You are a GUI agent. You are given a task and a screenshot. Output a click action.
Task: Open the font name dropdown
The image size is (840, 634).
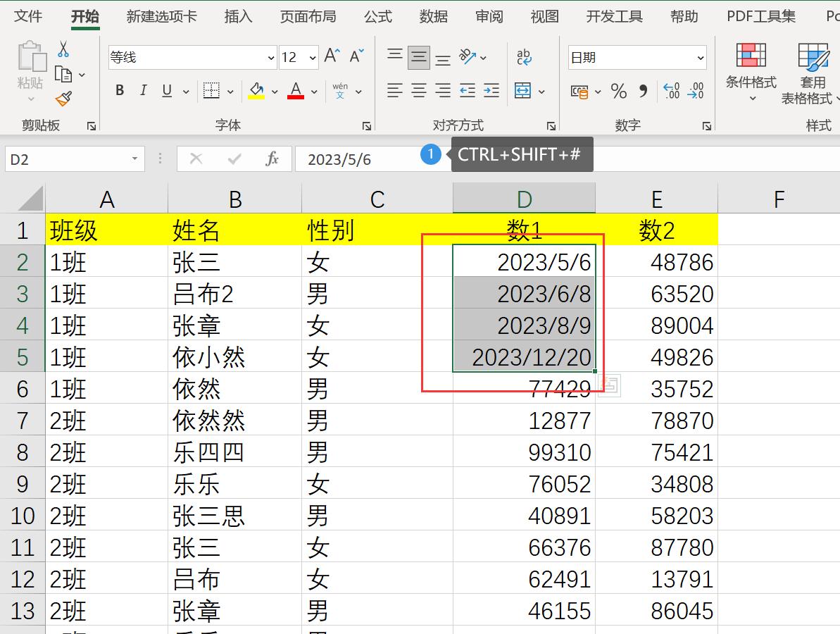point(270,56)
